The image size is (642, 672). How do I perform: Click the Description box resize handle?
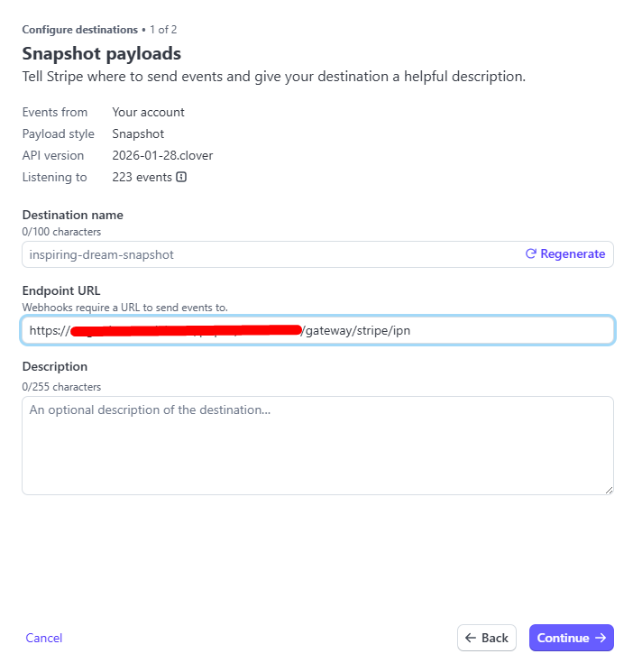pyautogui.click(x=609, y=490)
